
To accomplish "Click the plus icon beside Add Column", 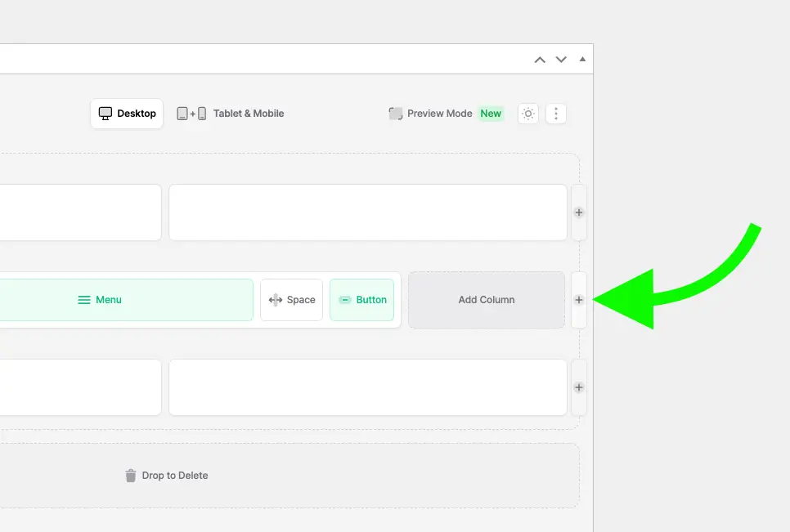I will [x=579, y=300].
